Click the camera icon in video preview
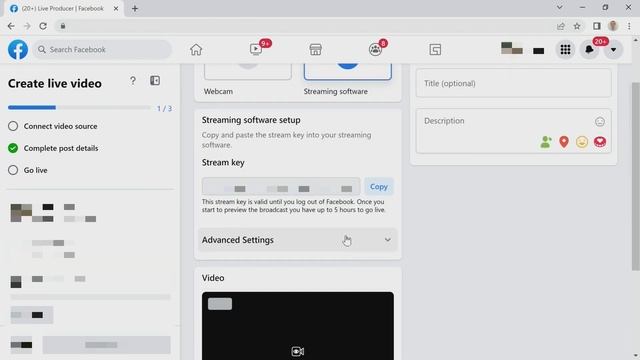Screen dimensions: 640x360 tap(298, 351)
